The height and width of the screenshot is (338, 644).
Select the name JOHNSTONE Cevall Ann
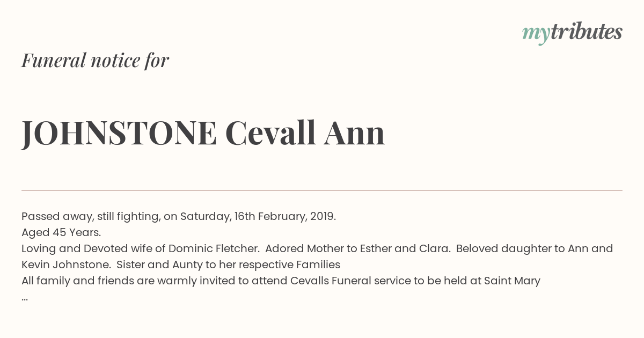pos(203,133)
